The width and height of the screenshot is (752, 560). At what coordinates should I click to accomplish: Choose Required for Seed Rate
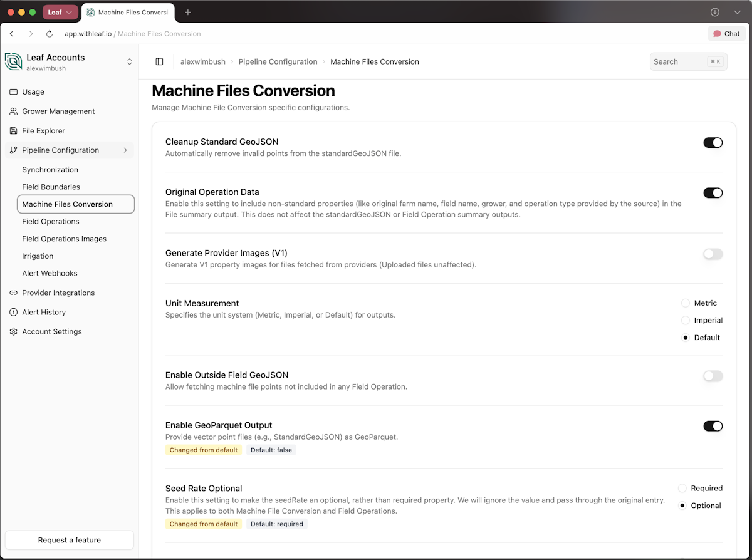point(682,489)
